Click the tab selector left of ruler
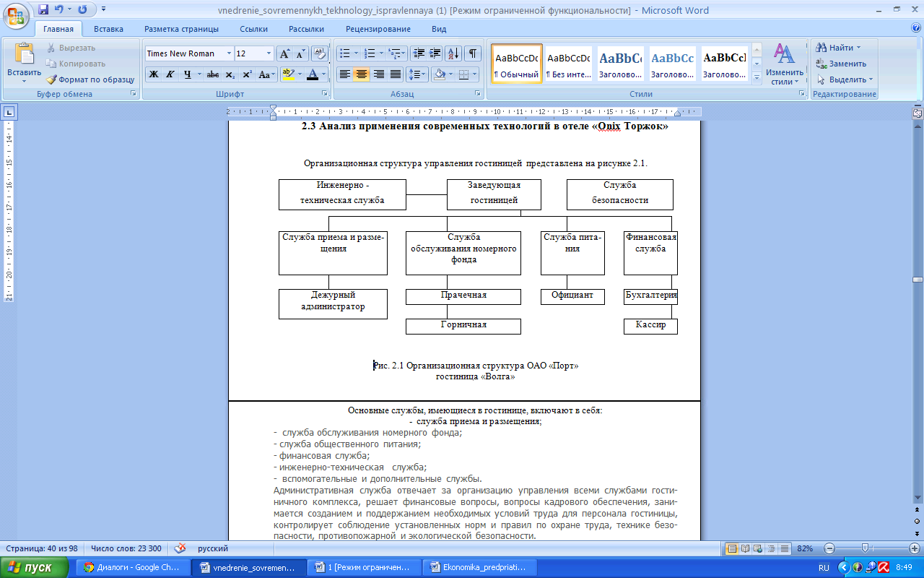 point(9,112)
